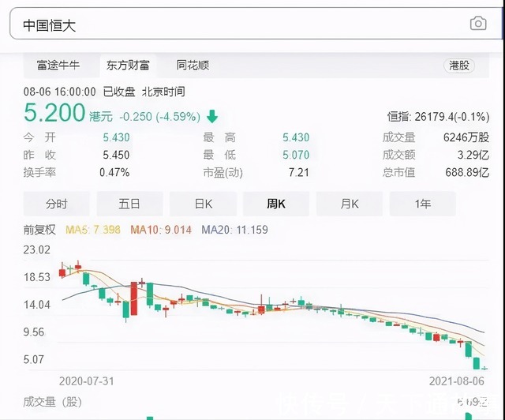Open the 月K chart tab

(x=350, y=204)
